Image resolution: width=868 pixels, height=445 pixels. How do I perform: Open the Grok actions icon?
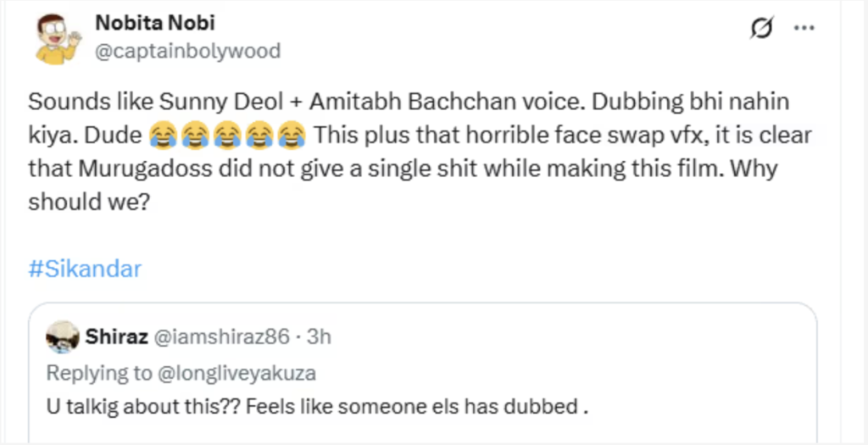click(x=760, y=30)
